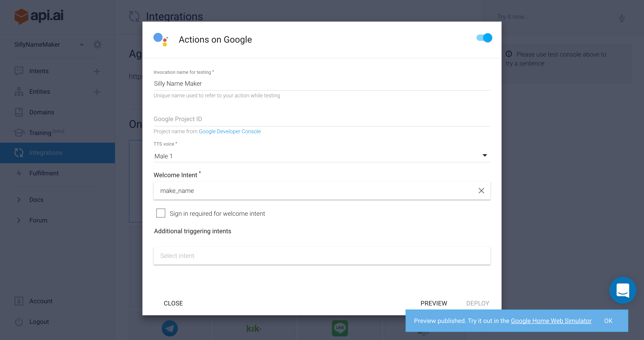Screen dimensions: 644x340
Task: Click the microphone icon in test console
Action: [622, 18]
